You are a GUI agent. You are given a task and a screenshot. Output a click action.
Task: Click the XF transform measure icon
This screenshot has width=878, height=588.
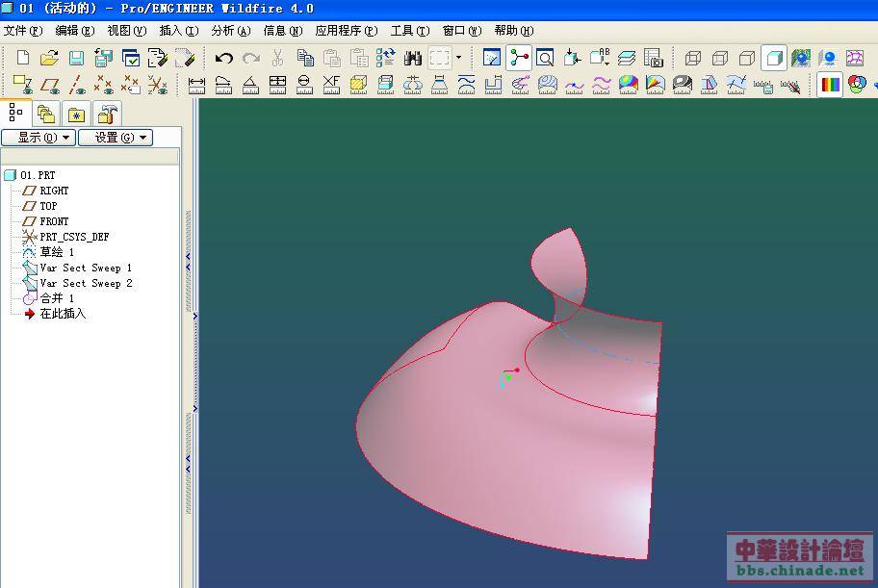pos(331,85)
